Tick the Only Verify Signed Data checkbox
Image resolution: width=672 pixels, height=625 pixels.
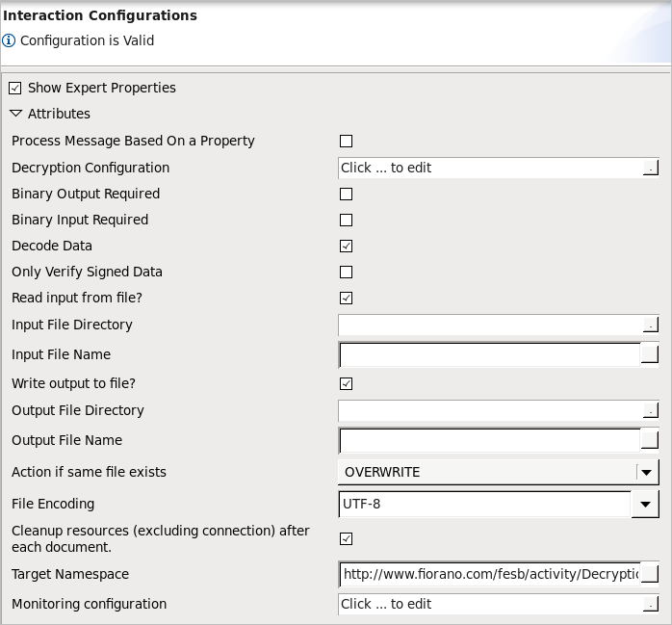click(346, 273)
